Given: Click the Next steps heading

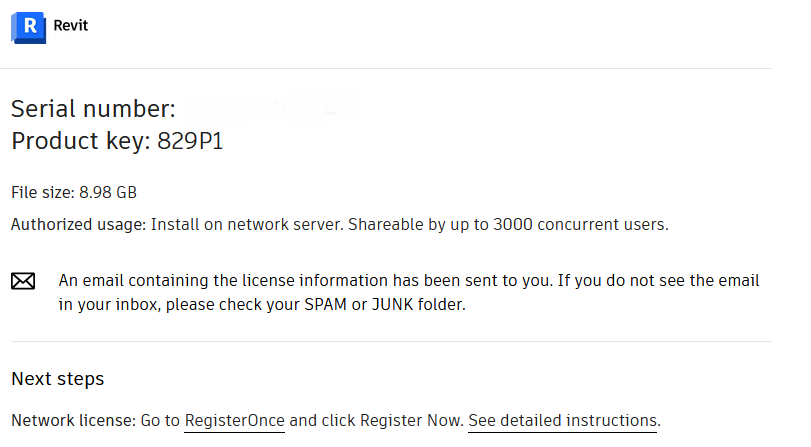Looking at the screenshot, I should point(57,379).
